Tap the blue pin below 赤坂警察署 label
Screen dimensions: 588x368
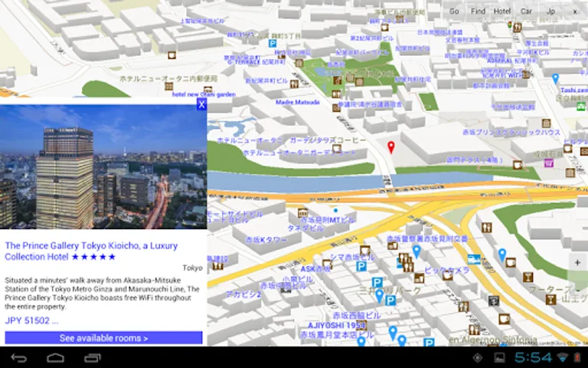click(x=416, y=251)
